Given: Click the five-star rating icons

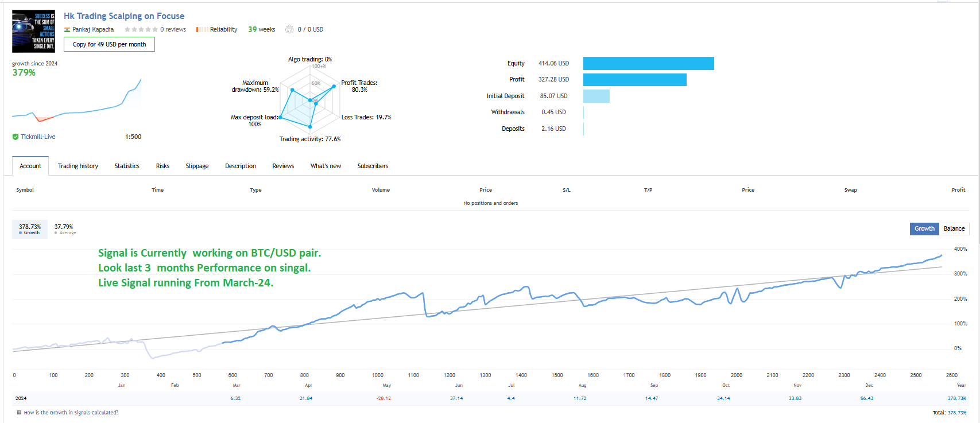Looking at the screenshot, I should [x=141, y=29].
